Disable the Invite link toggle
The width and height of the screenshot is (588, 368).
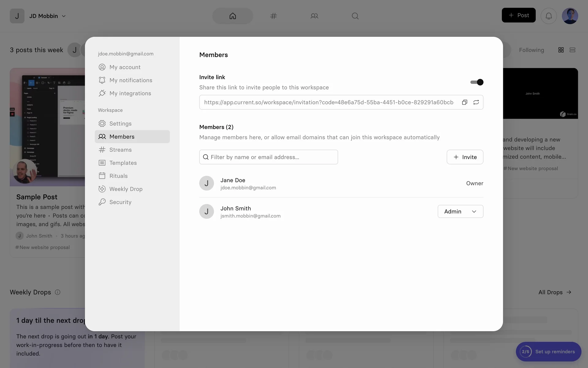[x=477, y=82]
